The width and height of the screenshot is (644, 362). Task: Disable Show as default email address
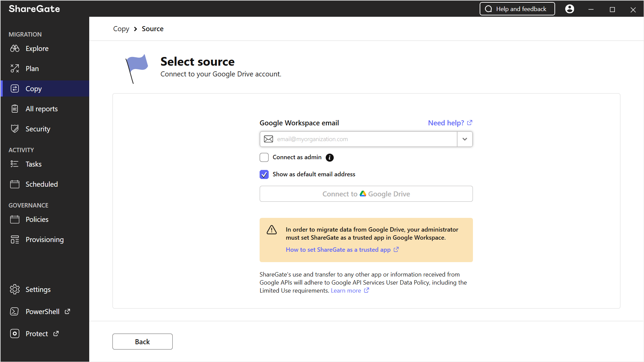tap(264, 174)
